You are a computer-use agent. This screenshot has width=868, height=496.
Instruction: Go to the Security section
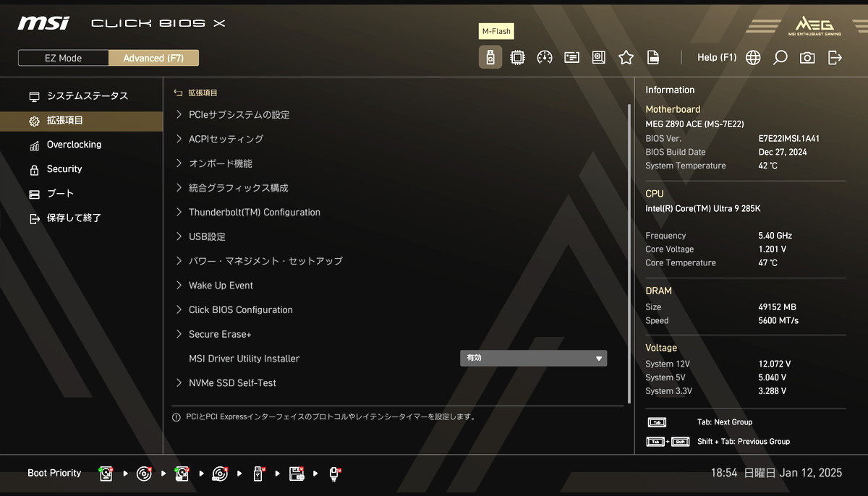81,169
